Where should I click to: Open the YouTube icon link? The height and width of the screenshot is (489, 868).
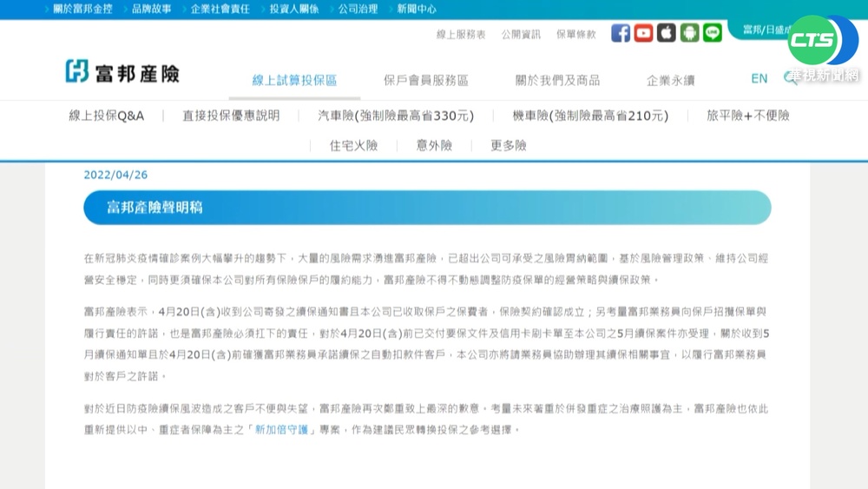[x=643, y=33]
